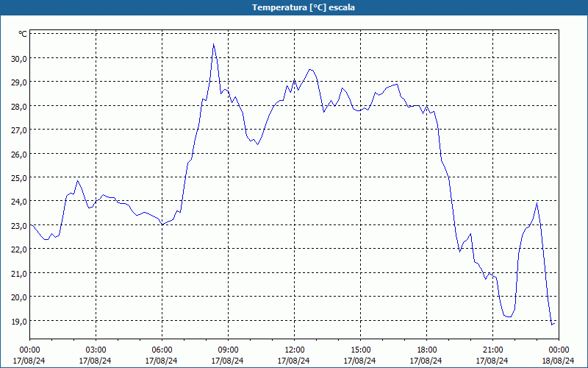The height and width of the screenshot is (368, 588).
Task: Click the 09:00 time axis label
Action: click(228, 350)
